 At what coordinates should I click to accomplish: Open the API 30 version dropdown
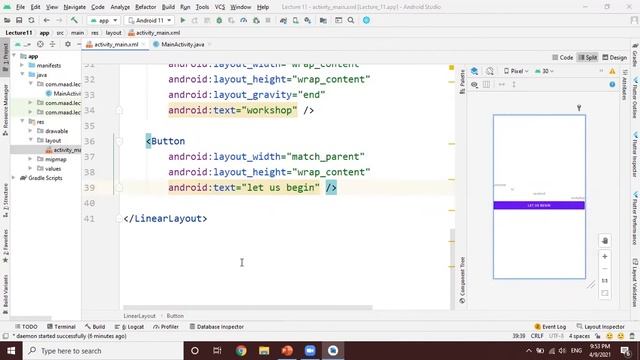pos(544,71)
